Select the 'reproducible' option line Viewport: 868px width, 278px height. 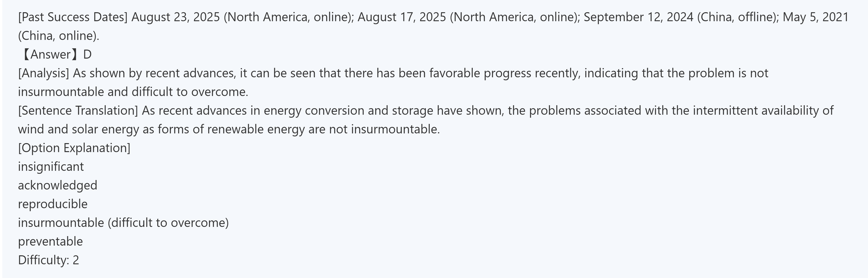53,204
